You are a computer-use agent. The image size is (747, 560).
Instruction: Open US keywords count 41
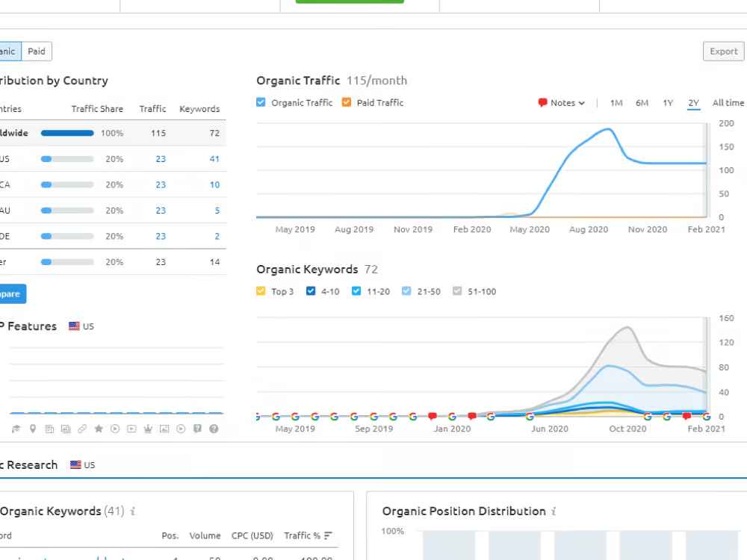pos(214,159)
